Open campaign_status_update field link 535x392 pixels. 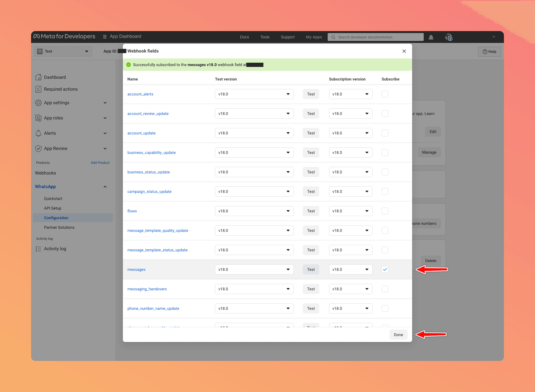pos(149,191)
